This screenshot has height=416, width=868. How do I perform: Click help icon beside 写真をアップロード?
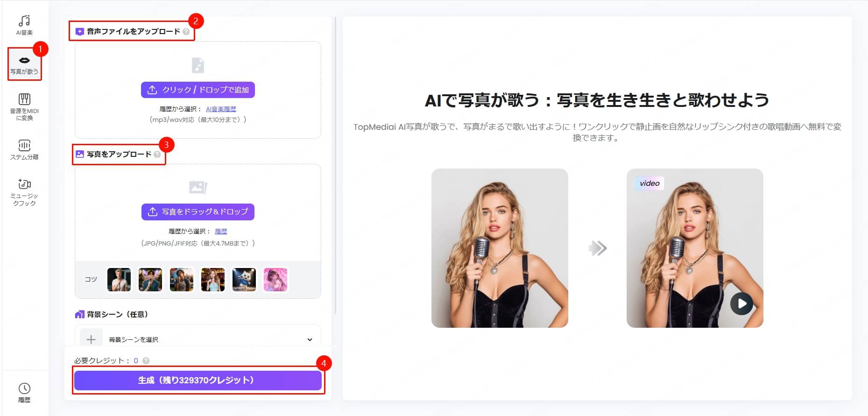[157, 155]
